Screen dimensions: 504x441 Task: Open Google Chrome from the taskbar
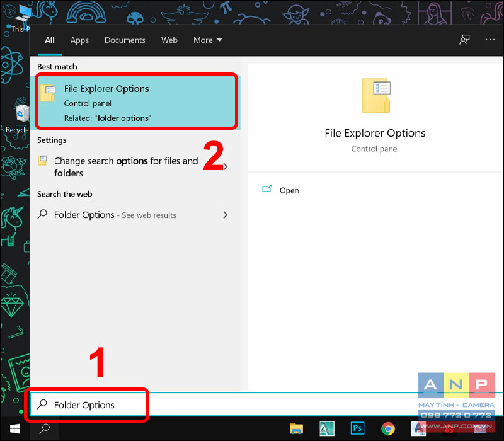387,429
